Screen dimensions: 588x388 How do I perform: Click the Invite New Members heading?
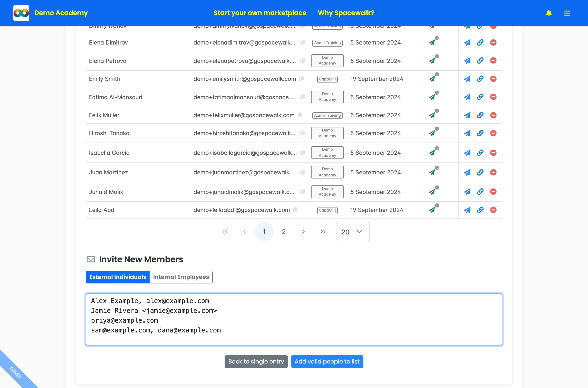[x=141, y=259]
